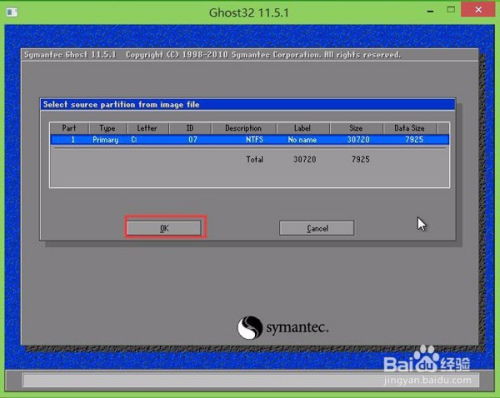
Task: Maximize the Ghost32 window
Action: pos(451,10)
